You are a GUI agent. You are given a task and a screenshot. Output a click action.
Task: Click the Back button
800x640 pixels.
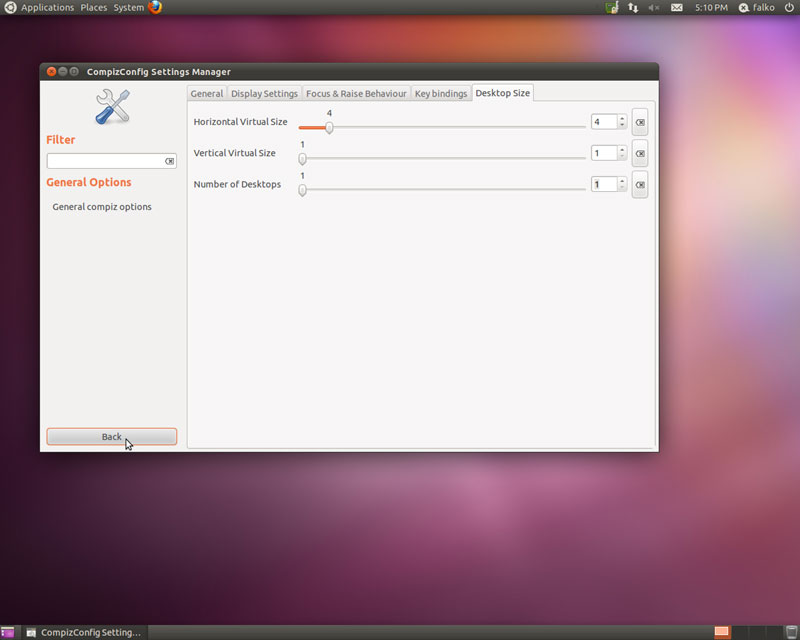point(112,436)
